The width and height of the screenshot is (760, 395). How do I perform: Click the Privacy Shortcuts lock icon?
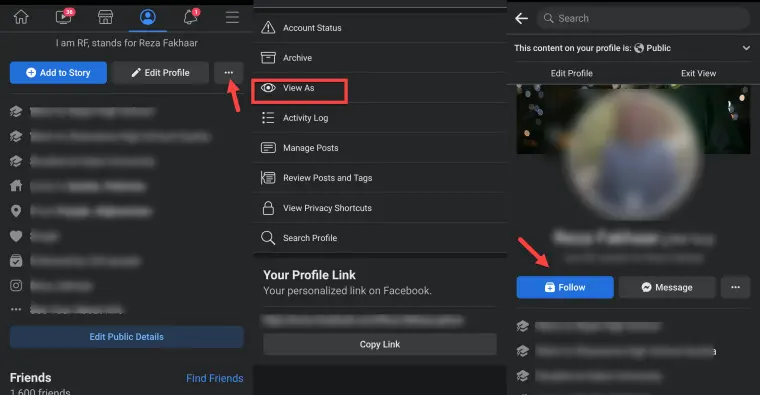[x=268, y=208]
